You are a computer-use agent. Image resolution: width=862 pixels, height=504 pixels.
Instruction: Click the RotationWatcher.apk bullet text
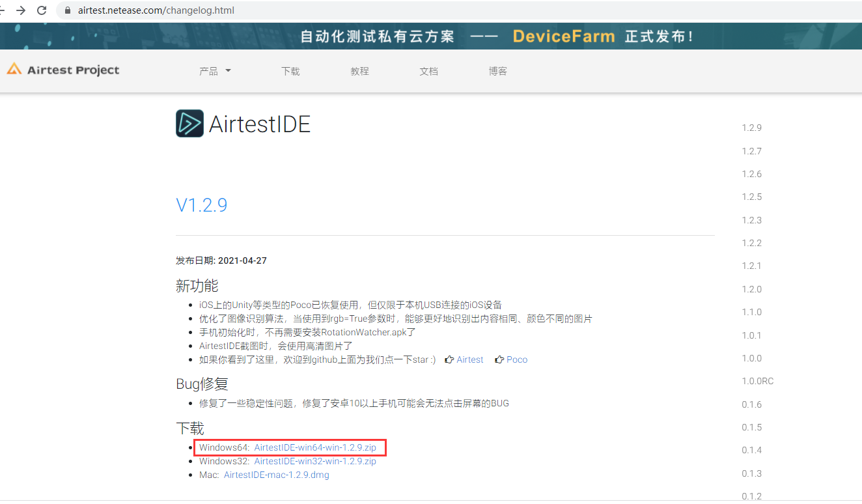click(x=307, y=332)
